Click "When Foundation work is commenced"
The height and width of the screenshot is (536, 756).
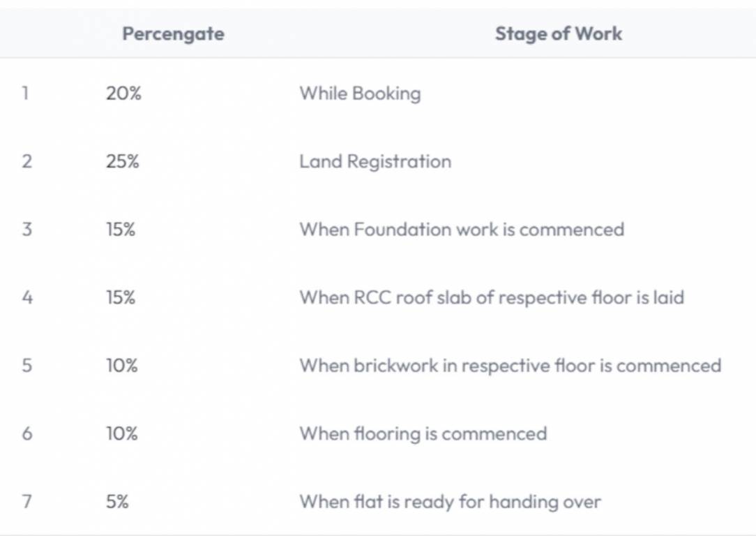pos(462,229)
